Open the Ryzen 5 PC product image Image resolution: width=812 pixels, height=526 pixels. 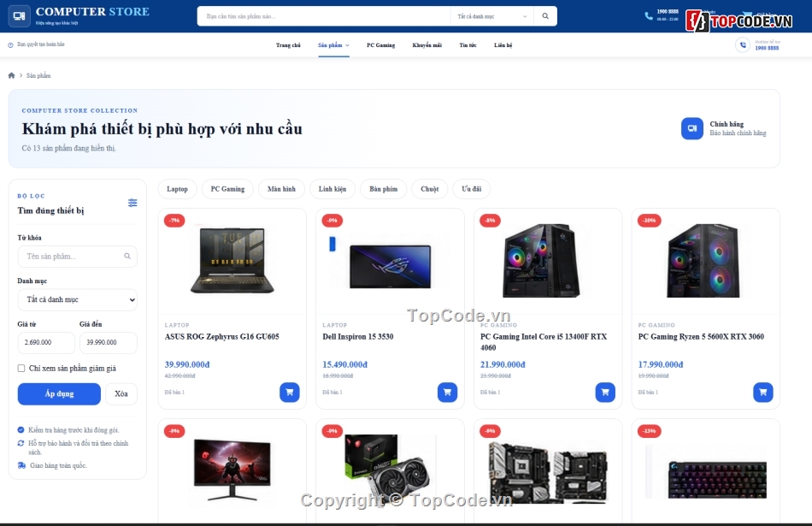(703, 261)
